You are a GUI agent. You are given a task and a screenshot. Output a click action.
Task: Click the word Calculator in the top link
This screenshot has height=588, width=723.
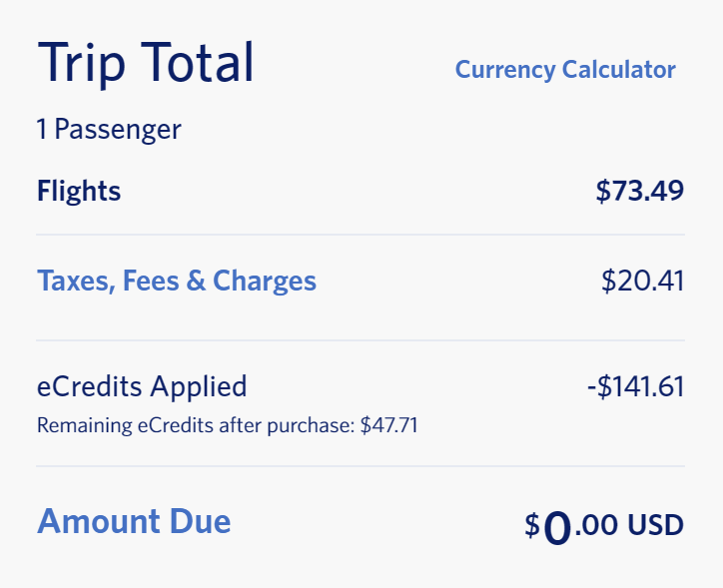[619, 70]
